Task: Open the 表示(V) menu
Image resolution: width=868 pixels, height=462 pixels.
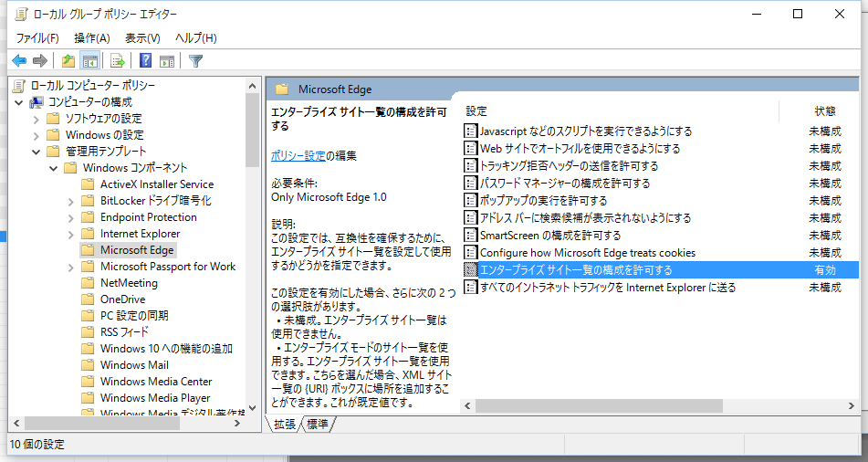Action: (x=142, y=37)
